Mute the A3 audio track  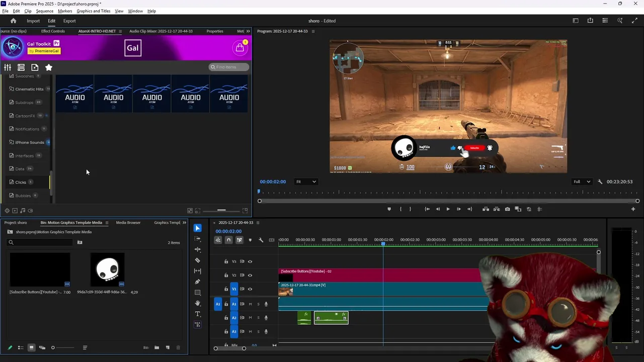(250, 331)
